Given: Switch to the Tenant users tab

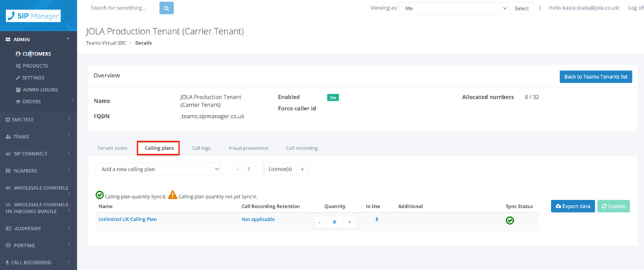Looking at the screenshot, I should click(x=112, y=148).
